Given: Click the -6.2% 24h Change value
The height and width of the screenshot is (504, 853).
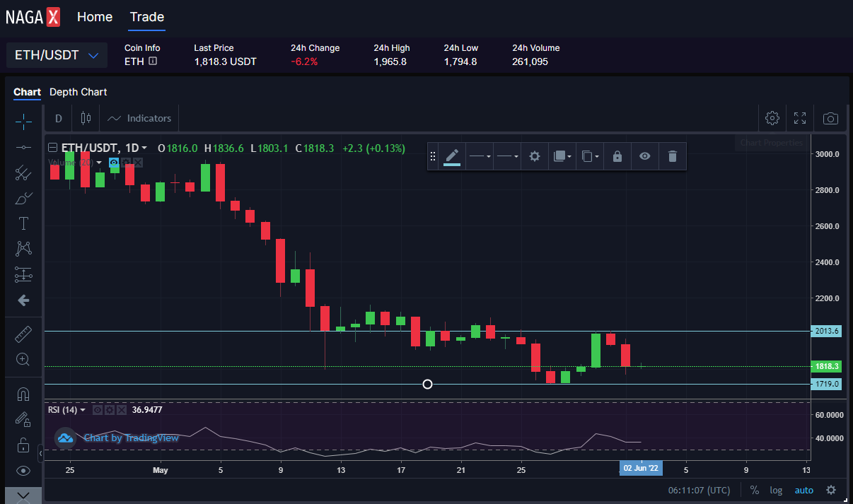Looking at the screenshot, I should coord(304,61).
